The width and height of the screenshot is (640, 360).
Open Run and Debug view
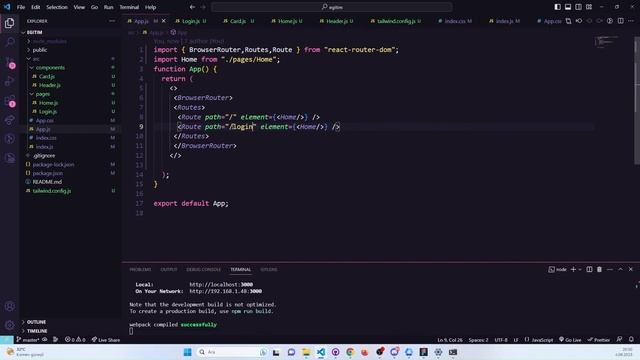[x=9, y=81]
